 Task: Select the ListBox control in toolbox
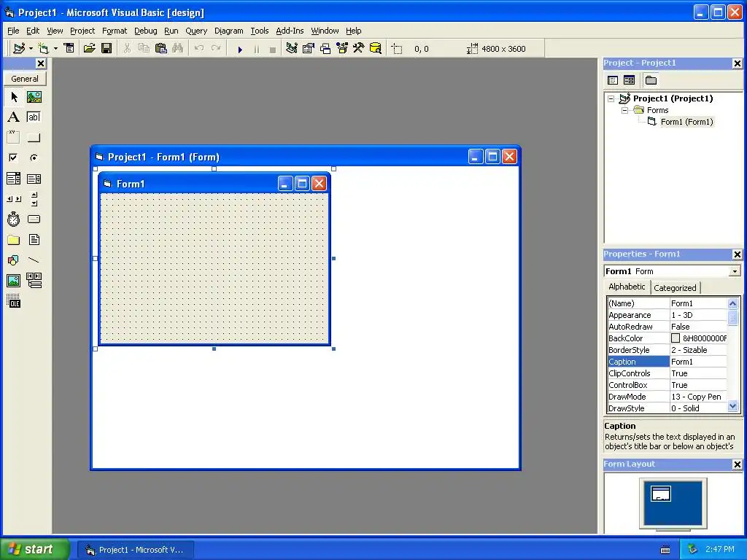coord(34,179)
